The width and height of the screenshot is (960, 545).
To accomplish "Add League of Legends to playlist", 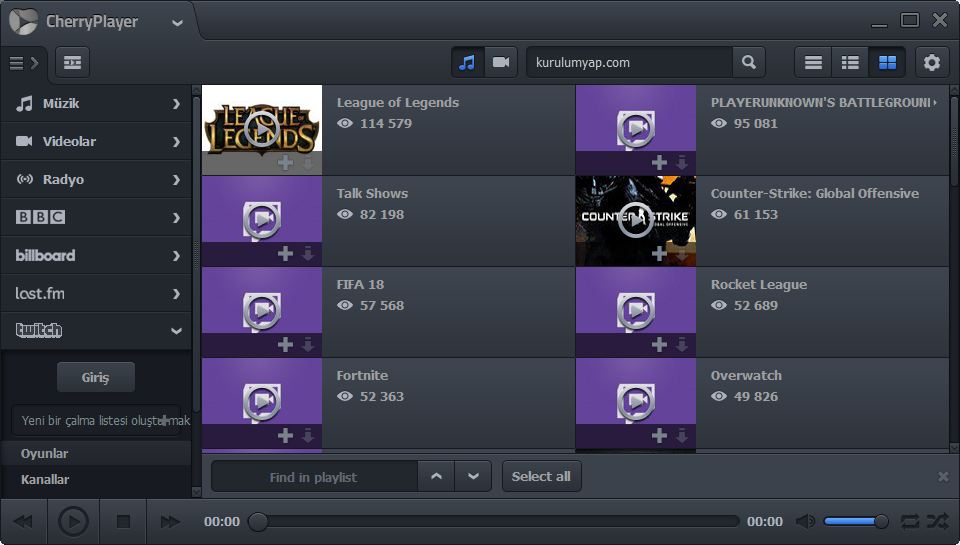I will click(285, 162).
